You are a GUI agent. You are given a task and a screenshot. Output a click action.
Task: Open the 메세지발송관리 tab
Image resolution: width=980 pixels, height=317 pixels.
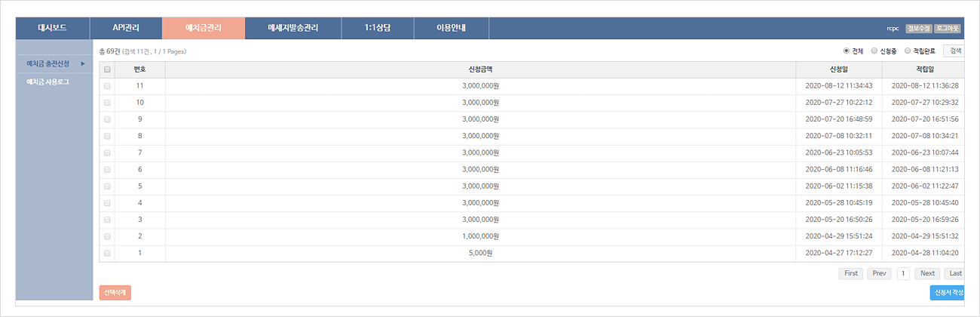pos(293,28)
